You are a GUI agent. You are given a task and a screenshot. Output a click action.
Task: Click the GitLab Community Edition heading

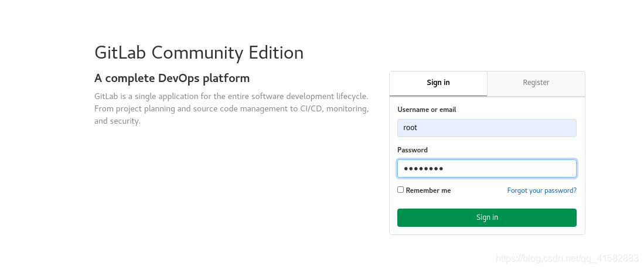[x=199, y=53]
